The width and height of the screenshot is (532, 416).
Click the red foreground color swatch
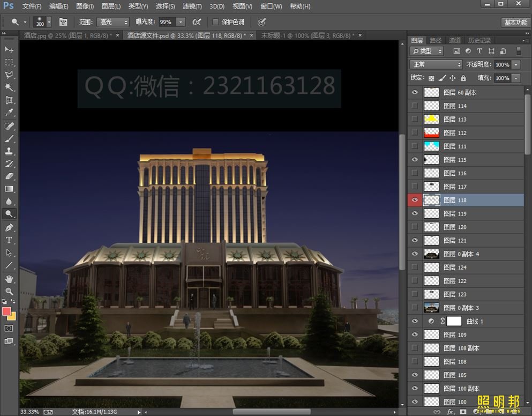(x=7, y=311)
